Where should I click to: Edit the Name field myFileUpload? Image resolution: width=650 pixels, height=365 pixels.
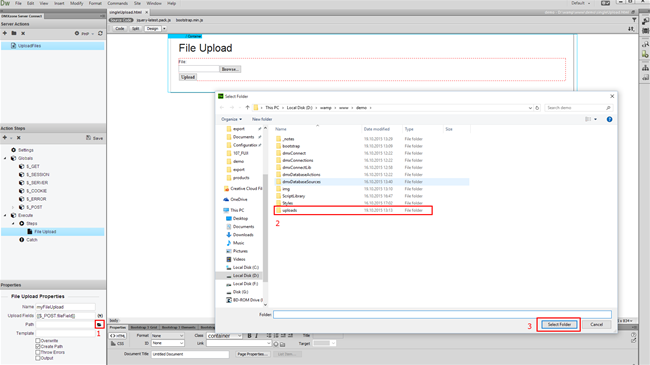65,307
